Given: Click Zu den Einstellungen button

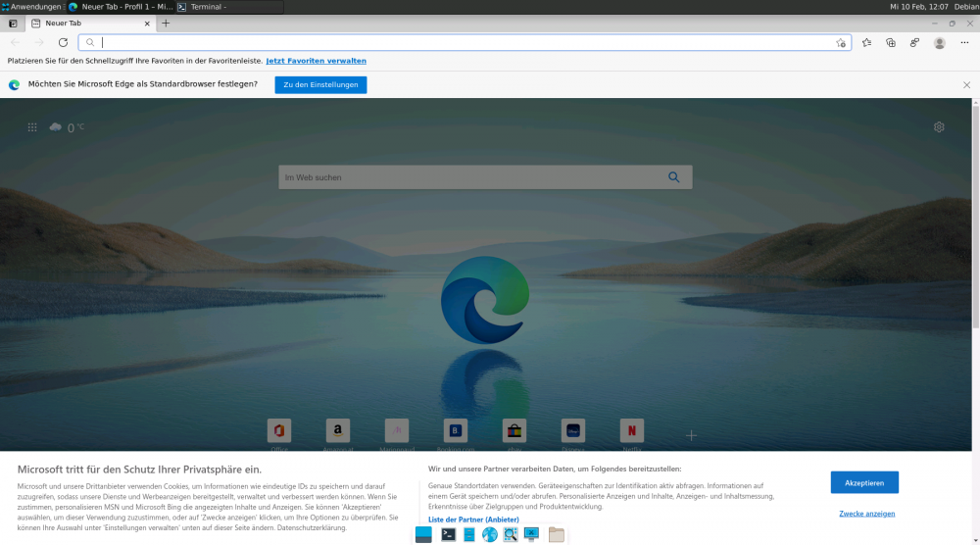Looking at the screenshot, I should click(x=320, y=84).
